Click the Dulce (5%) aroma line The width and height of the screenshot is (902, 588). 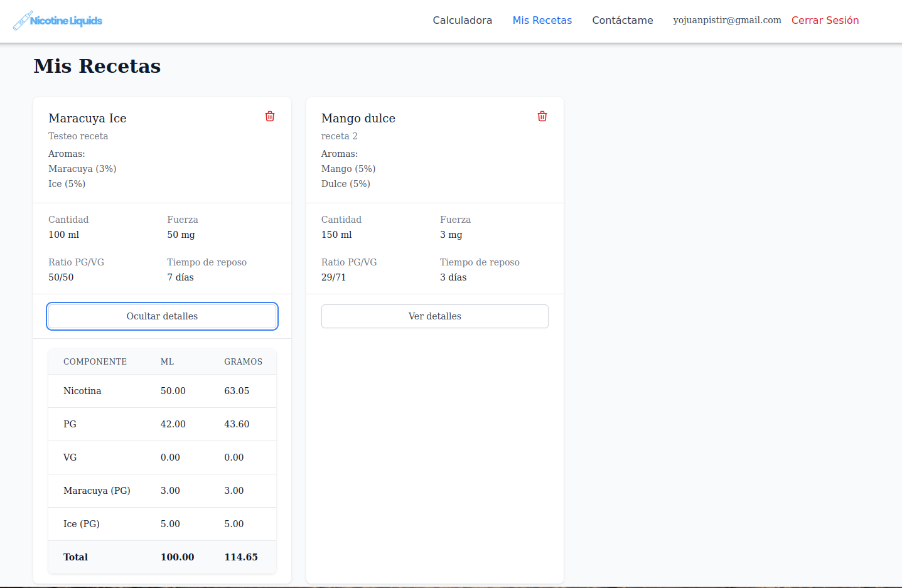pyautogui.click(x=346, y=184)
